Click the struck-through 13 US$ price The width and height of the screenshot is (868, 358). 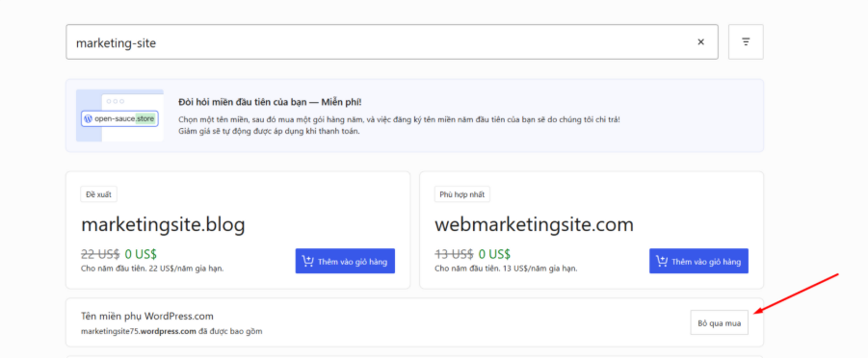(x=454, y=254)
